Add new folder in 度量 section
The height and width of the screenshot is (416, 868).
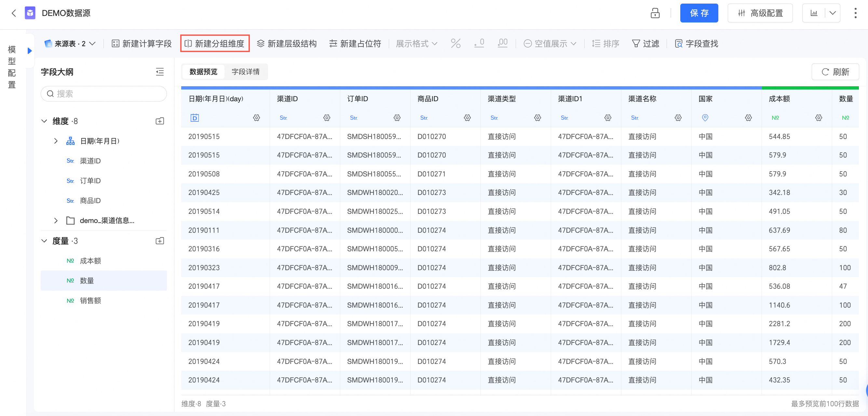(x=160, y=241)
